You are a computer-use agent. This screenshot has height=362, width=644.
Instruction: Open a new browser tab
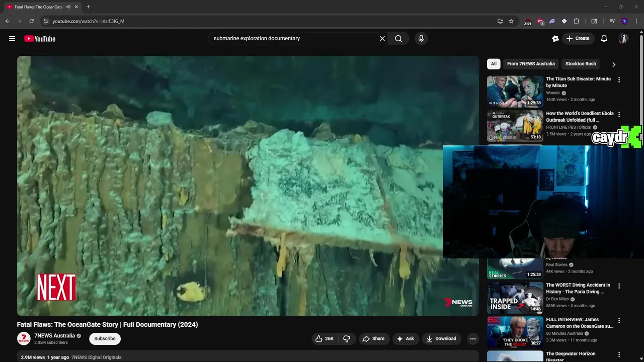88,7
